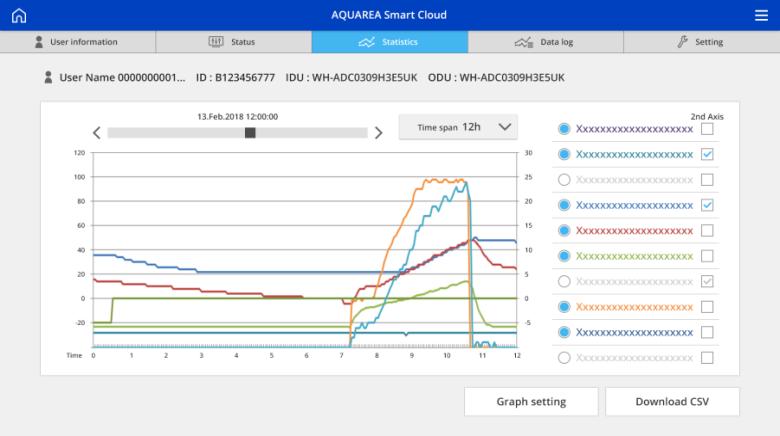Image resolution: width=780 pixels, height=436 pixels.
Task: Uncheck 2nd Axis box for second series
Action: tap(707, 154)
